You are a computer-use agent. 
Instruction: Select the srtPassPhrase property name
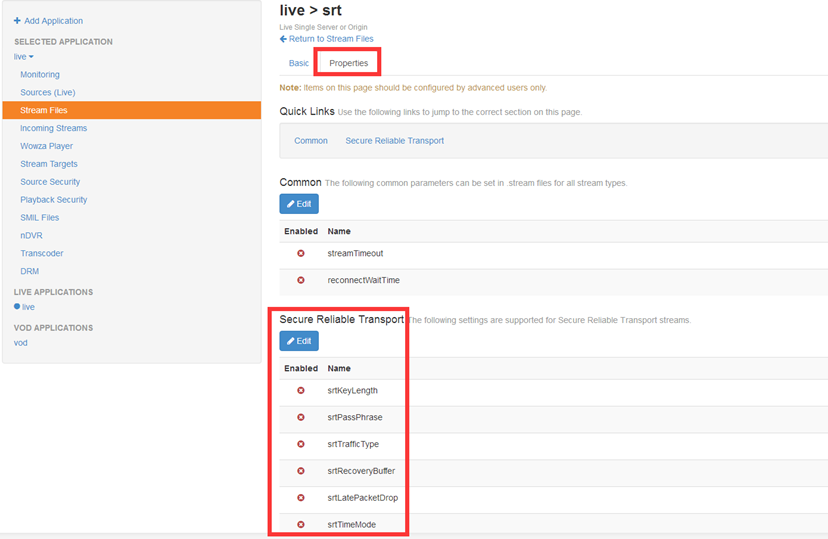coord(355,417)
